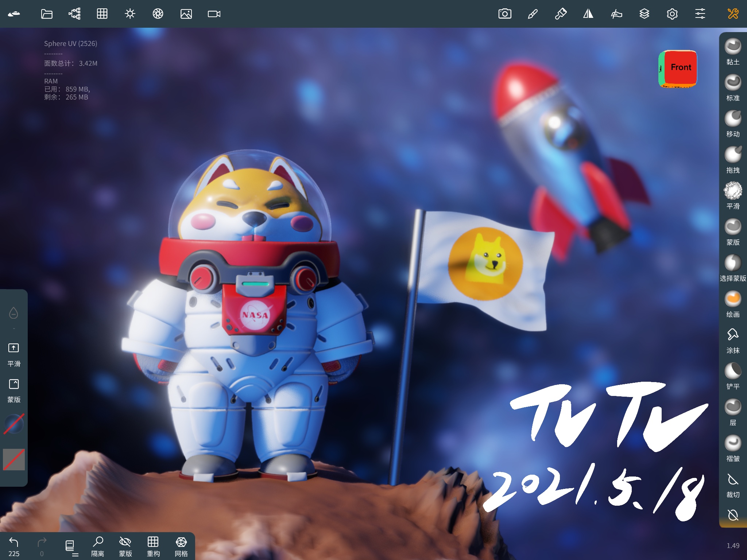The image size is (747, 560).
Task: Toggle the symmetry mirror option
Action: (x=588, y=14)
